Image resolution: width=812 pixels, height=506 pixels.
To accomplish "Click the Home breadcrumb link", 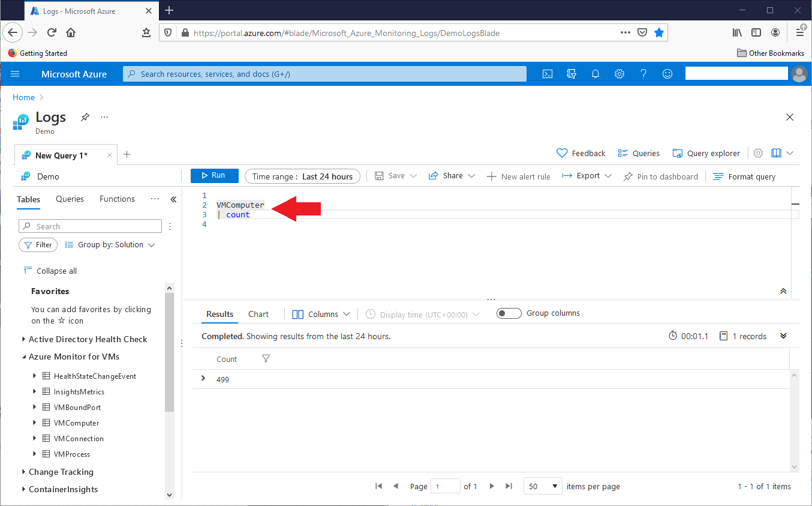I will 24,97.
